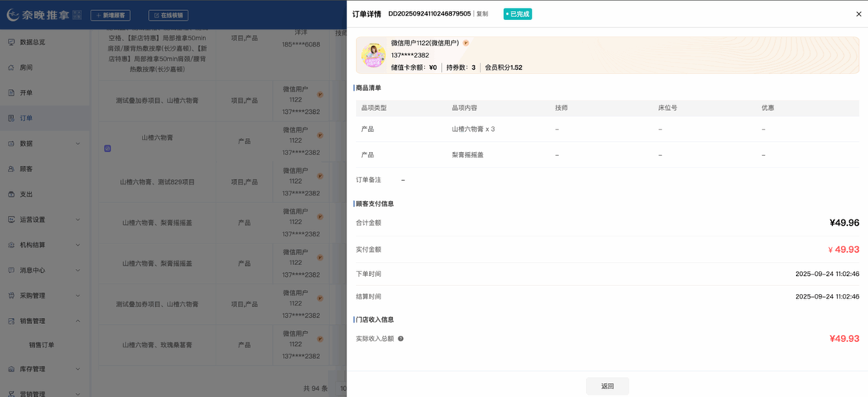This screenshot has width=868, height=397.
Task: Select the 销售管理 icon in sidebar
Action: [x=11, y=320]
